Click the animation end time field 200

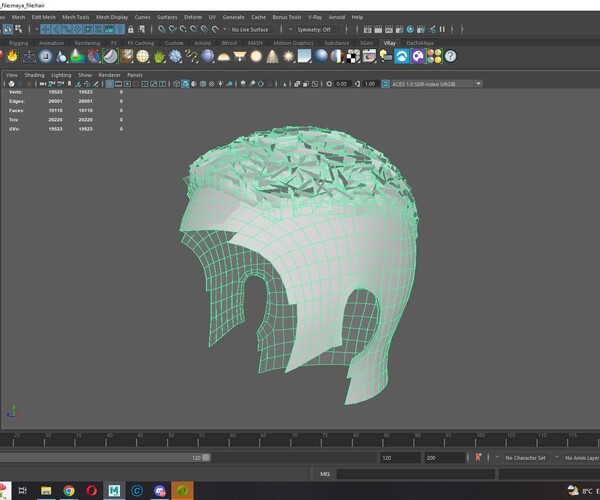444,458
